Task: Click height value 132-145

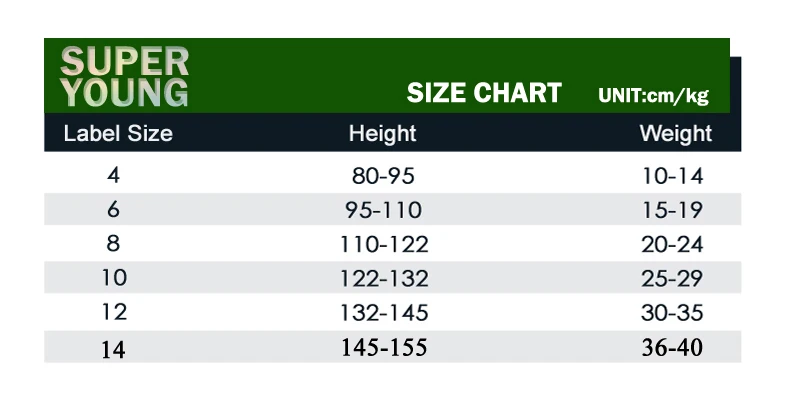Action: click(x=384, y=313)
